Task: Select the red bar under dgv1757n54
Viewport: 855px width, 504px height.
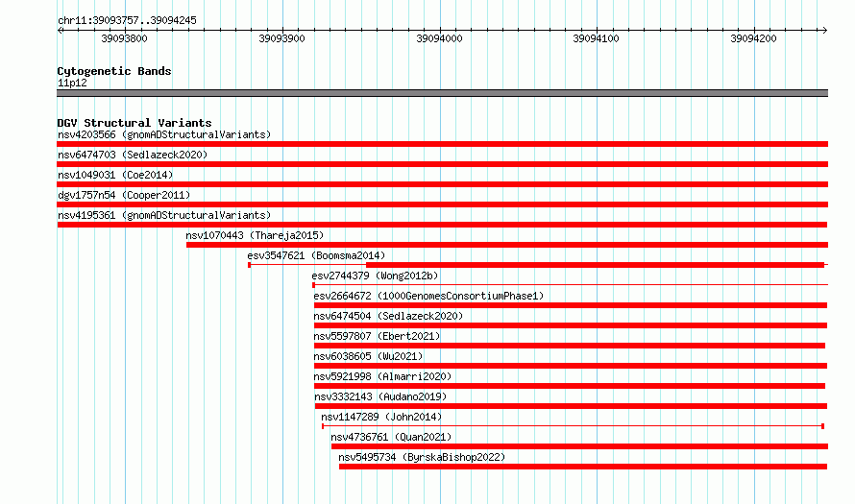Action: 442,204
